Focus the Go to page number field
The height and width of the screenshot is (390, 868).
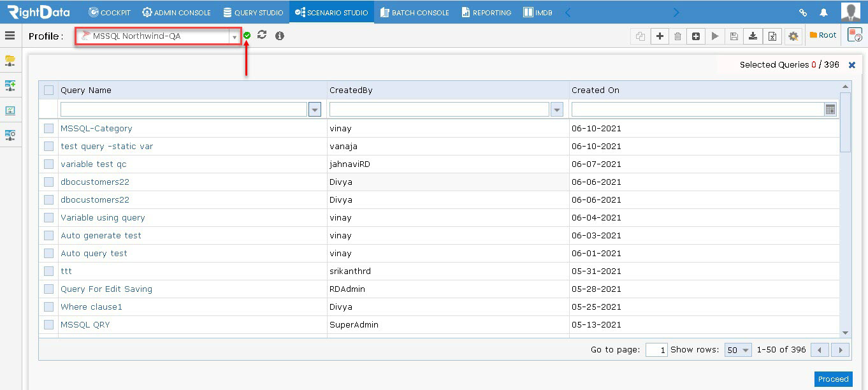click(656, 350)
